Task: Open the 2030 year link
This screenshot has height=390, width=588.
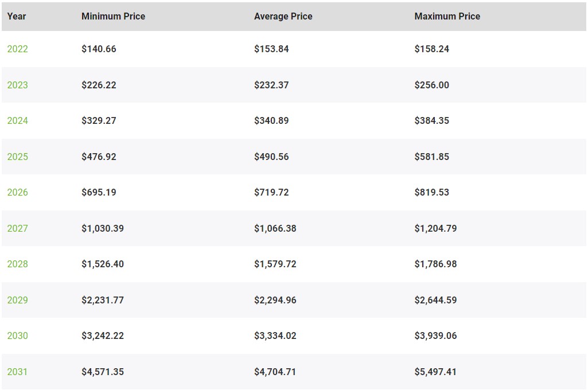Action: (18, 336)
